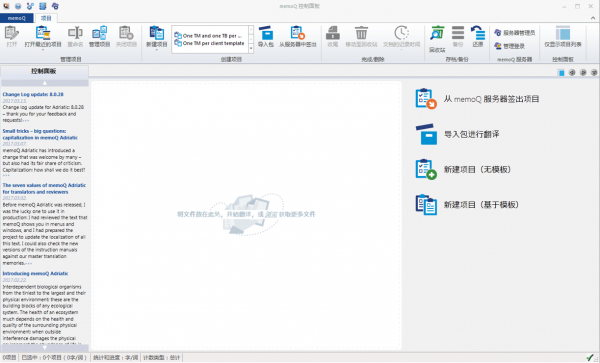This screenshot has height=363, width=600.
Task: Collapse the ribbon with top-right chevron
Action: tap(593, 18)
